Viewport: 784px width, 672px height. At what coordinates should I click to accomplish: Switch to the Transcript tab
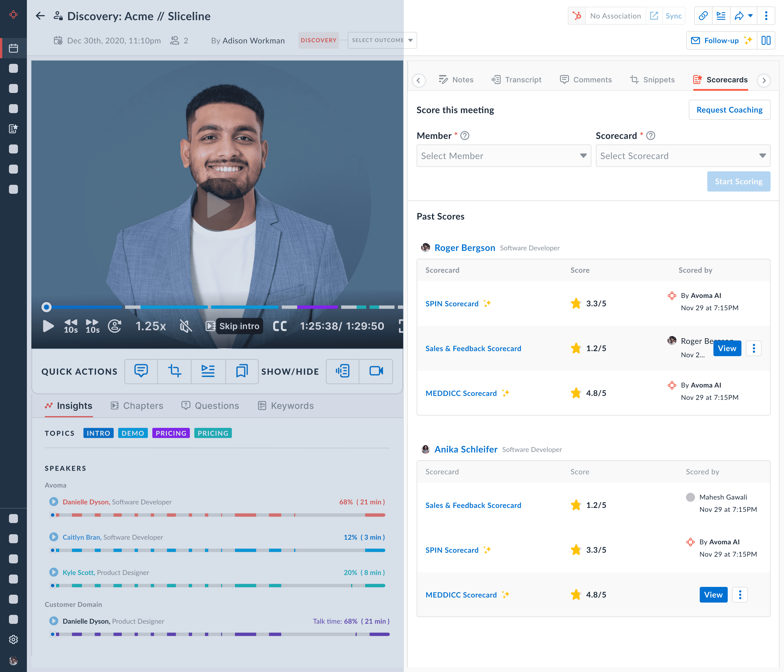517,80
